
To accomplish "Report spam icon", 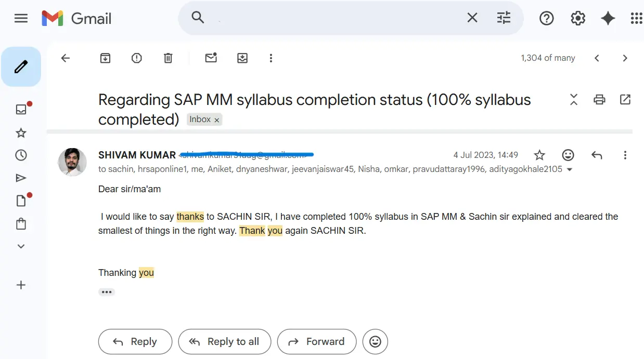I will coord(136,58).
